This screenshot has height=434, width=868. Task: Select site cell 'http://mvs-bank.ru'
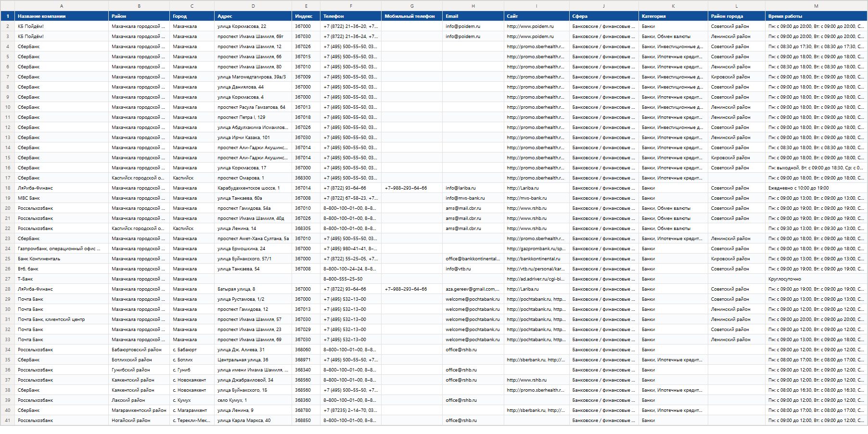click(536, 198)
